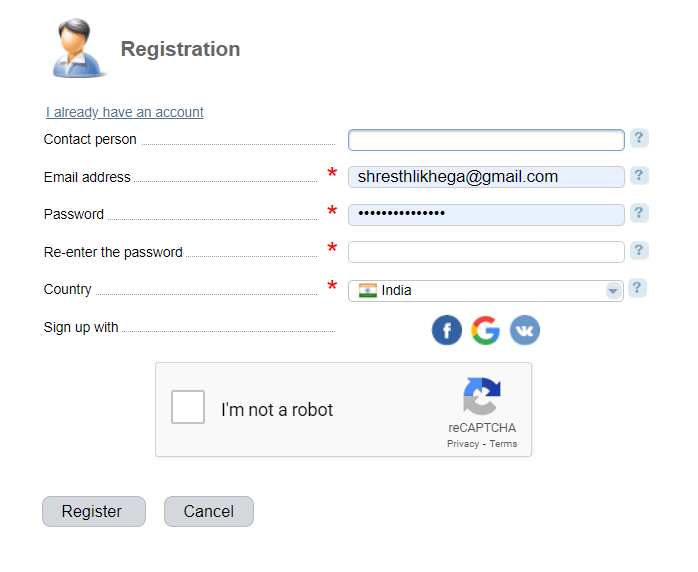Open the reCAPTCHA Privacy link
The image size is (698, 572).
pos(463,444)
